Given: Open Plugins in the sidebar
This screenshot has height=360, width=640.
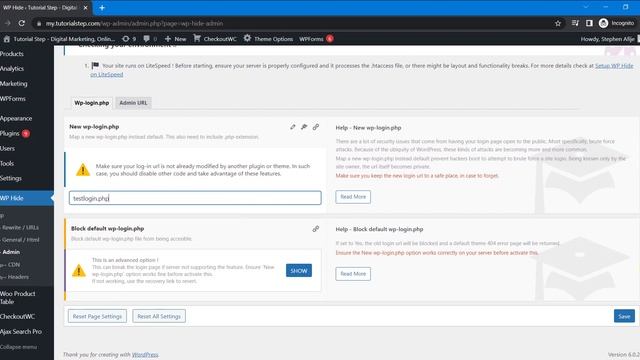Looking at the screenshot, I should (10, 133).
